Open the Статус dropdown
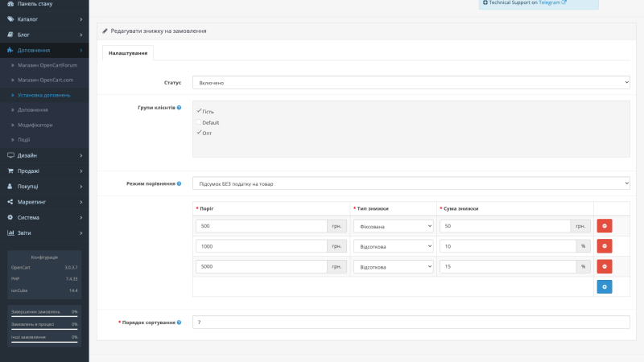This screenshot has height=362, width=644. click(411, 83)
